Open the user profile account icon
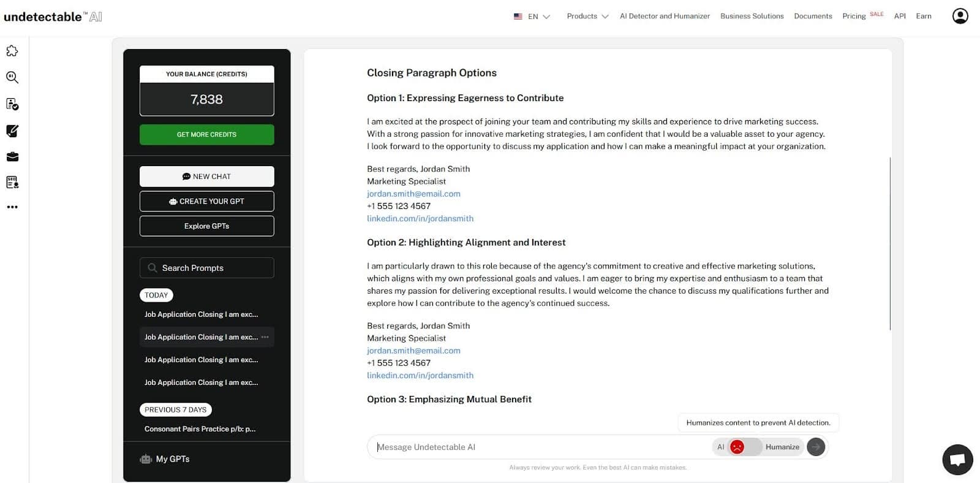 [960, 16]
